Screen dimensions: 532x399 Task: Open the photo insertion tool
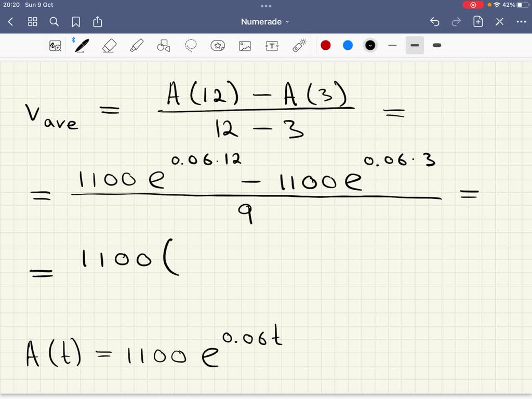245,45
